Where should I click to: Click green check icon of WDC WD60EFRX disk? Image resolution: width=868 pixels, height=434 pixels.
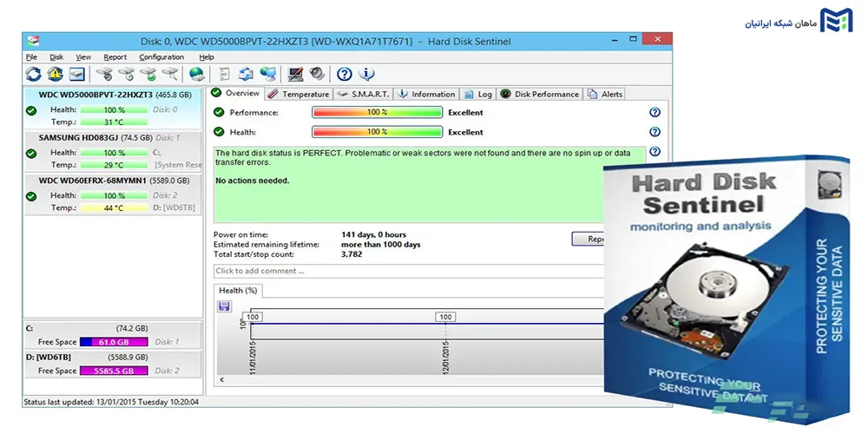[31, 196]
